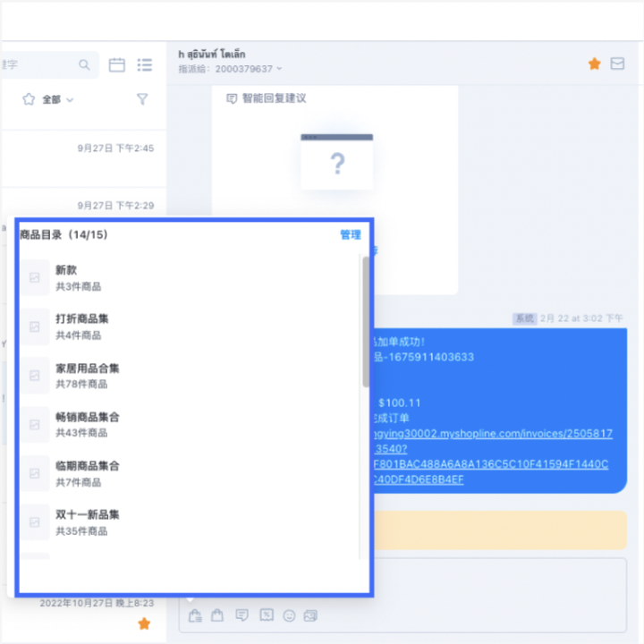Click the search magnifier icon

click(x=84, y=65)
